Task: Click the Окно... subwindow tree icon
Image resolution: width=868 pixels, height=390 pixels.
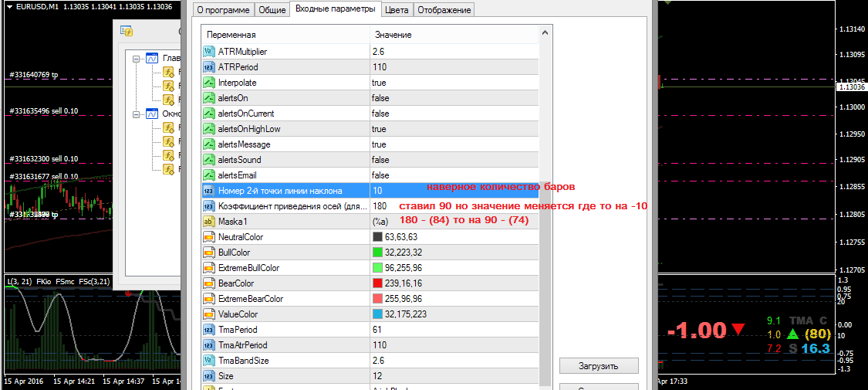Action: click(152, 114)
